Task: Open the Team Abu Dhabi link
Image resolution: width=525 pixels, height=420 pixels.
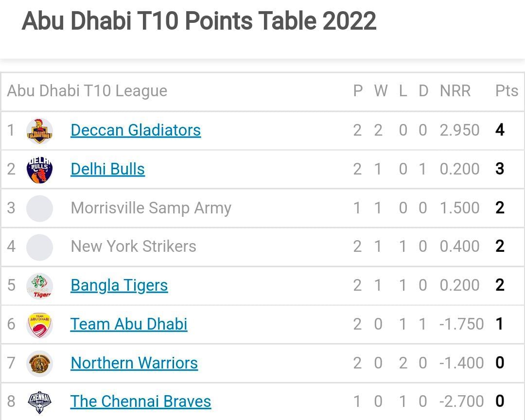Action: tap(129, 324)
